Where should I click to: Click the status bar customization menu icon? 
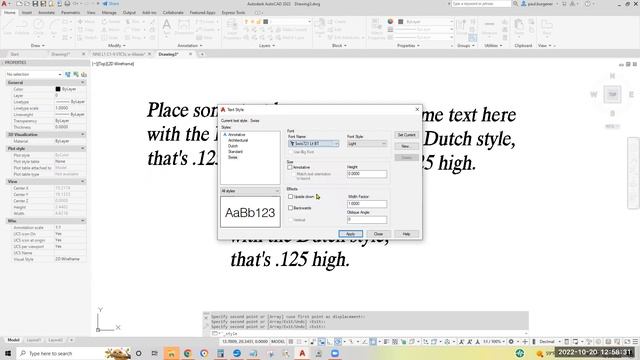tap(635, 341)
